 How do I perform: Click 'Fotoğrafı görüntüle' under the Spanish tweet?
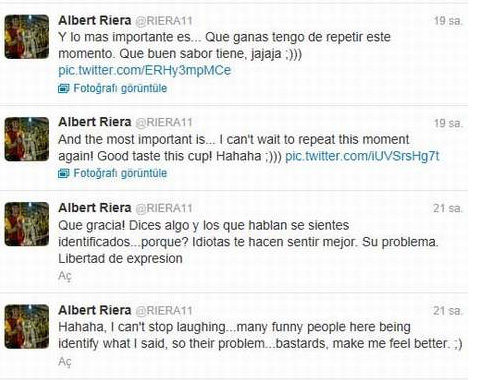[x=120, y=88]
